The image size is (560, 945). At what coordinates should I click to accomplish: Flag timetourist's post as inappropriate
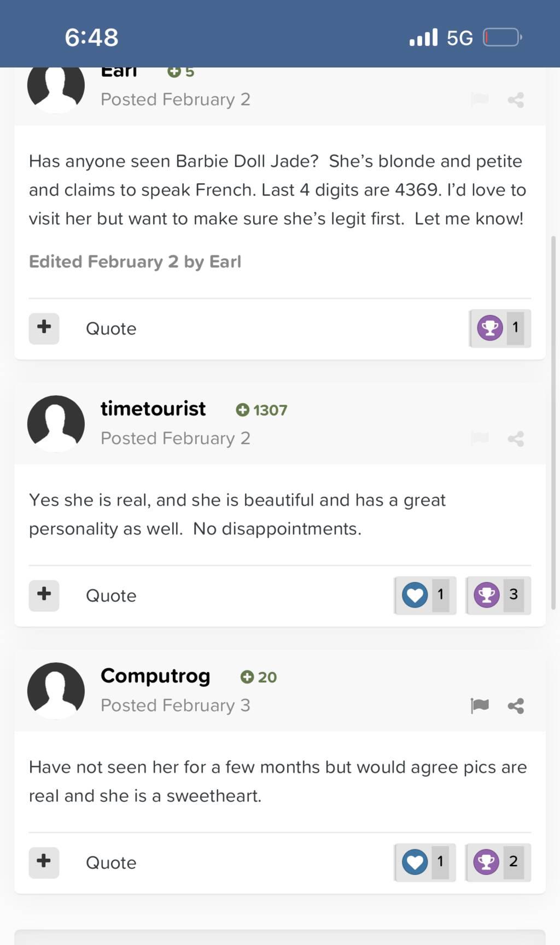click(480, 439)
